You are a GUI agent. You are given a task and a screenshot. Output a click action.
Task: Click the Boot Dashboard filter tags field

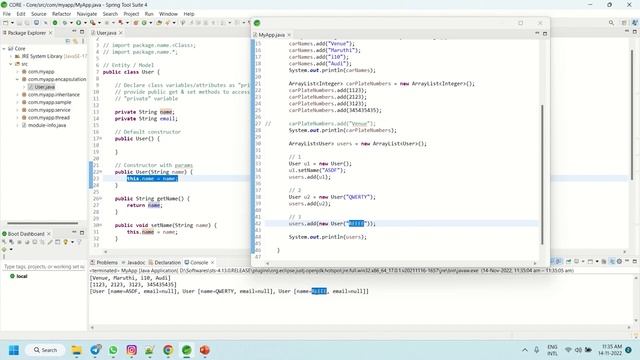[43, 267]
